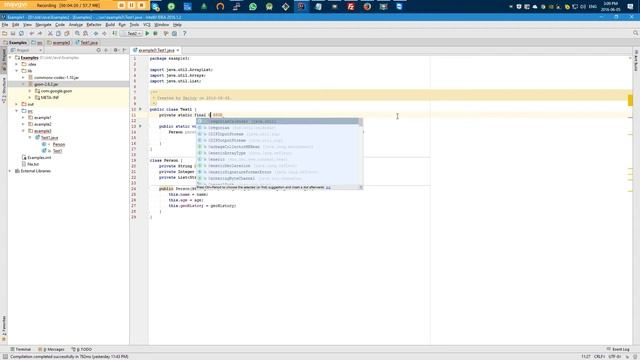Click the collapse all icon in Project panel
640x360 pixels.
[x=106, y=50]
